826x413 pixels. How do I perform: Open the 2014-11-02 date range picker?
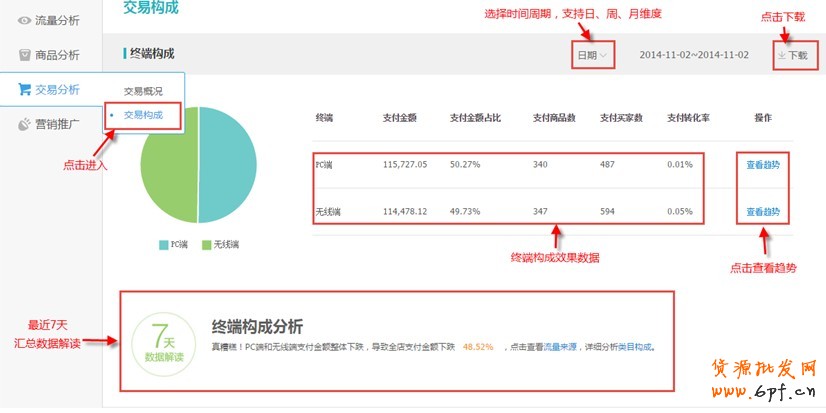pos(692,55)
